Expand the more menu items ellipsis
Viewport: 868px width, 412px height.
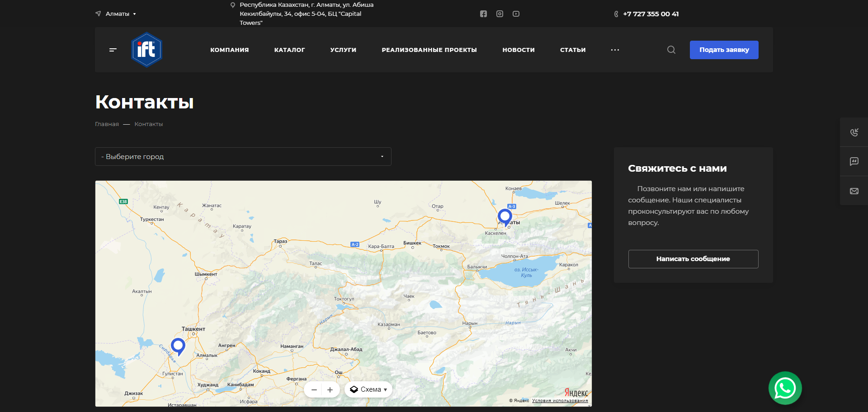tap(615, 50)
